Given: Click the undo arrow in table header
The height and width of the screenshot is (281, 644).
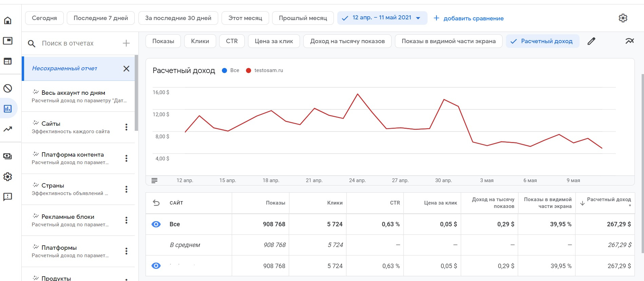Looking at the screenshot, I should [156, 203].
